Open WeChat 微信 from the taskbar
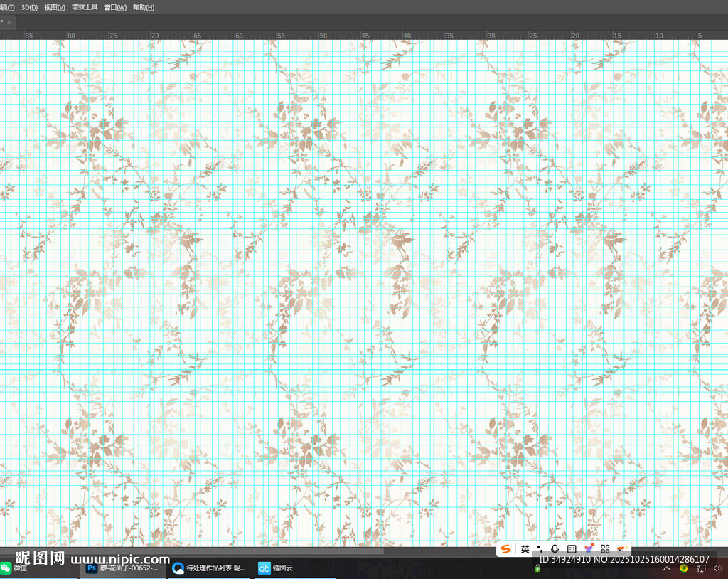Image resolution: width=728 pixels, height=579 pixels. (x=14, y=568)
